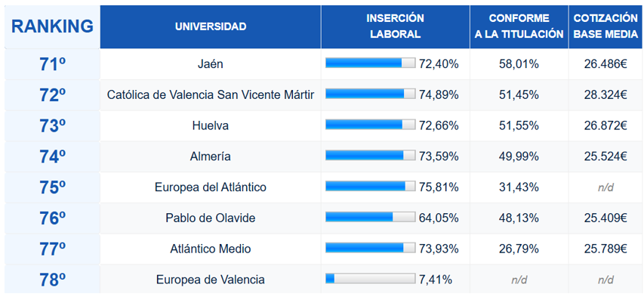Click the Pablo de Olavide name
The image size is (644, 300).
[211, 218]
